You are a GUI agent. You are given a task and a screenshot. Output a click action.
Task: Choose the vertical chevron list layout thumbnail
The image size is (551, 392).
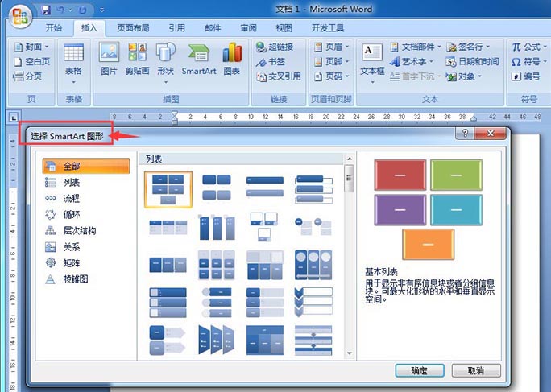coord(313,302)
